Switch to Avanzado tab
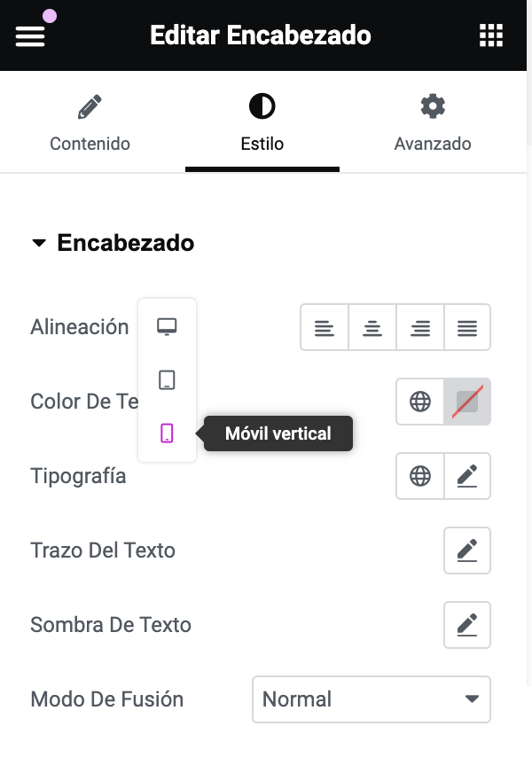Screen dimensions: 532x773 pos(432,124)
